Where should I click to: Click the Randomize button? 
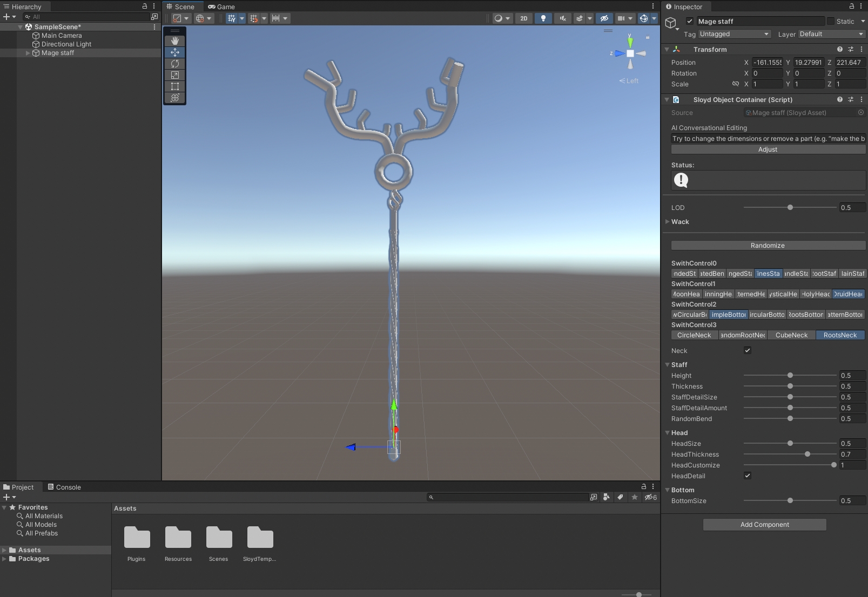(x=768, y=246)
